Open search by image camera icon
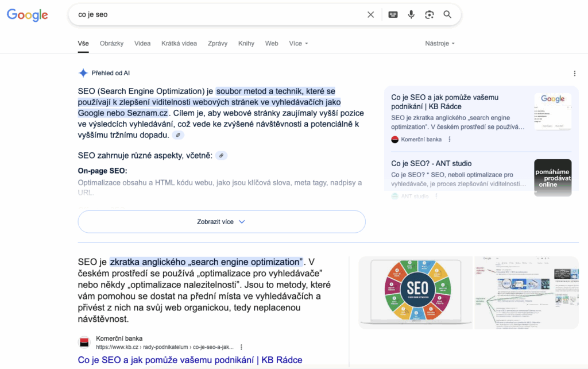The height and width of the screenshot is (369, 588). (x=430, y=14)
